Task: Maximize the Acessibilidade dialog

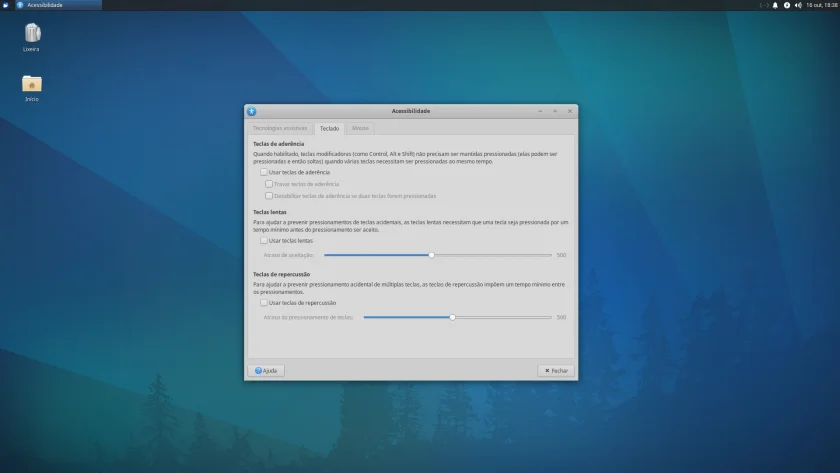Action: point(555,111)
